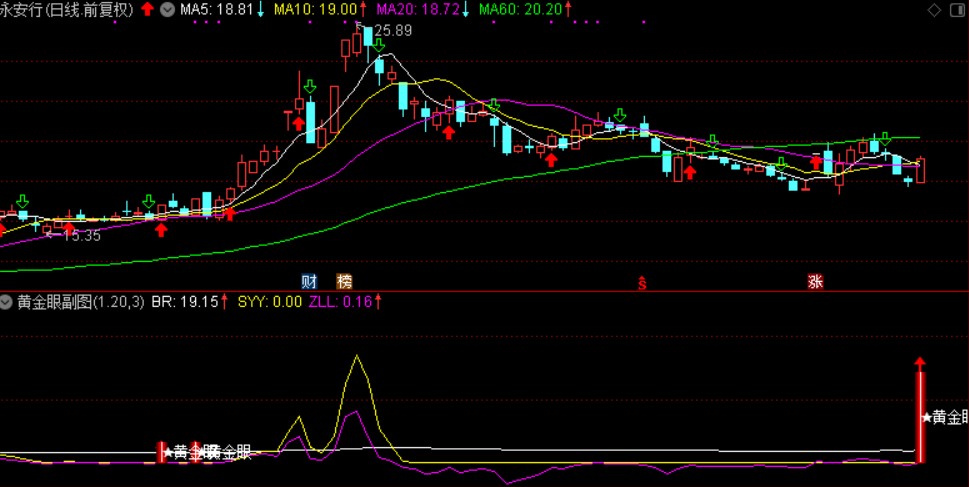Toggle the side panel icon at top right
This screenshot has height=487, width=969.
(957, 10)
